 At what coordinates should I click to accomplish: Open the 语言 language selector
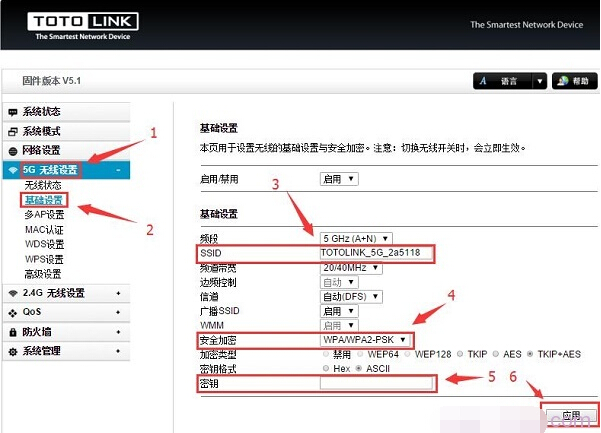tap(510, 80)
